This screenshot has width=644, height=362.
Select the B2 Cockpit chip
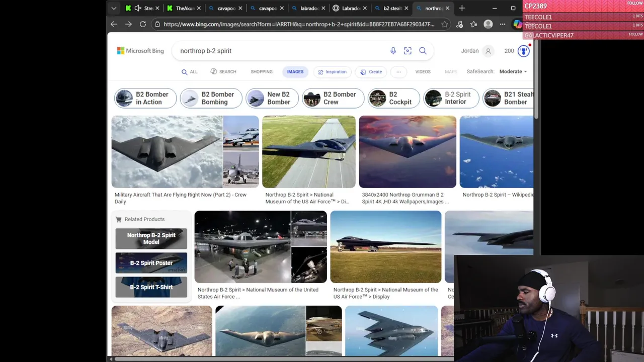pos(394,98)
